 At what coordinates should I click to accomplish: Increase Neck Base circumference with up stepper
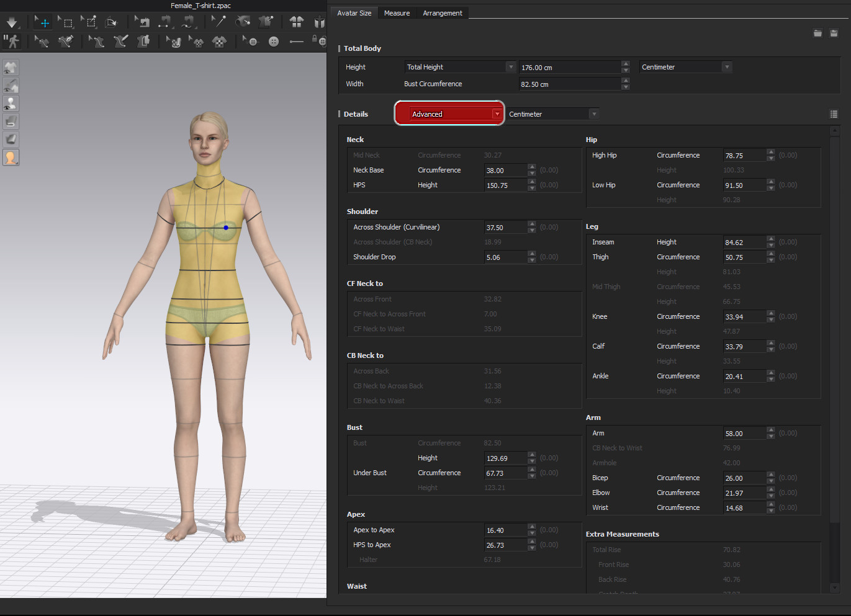(x=532, y=167)
